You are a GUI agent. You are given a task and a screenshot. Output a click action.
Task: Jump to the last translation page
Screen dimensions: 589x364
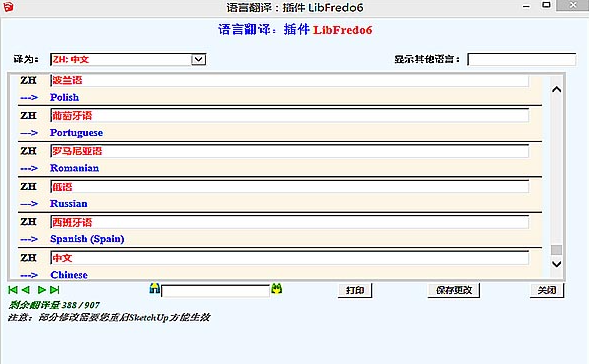[x=55, y=290]
